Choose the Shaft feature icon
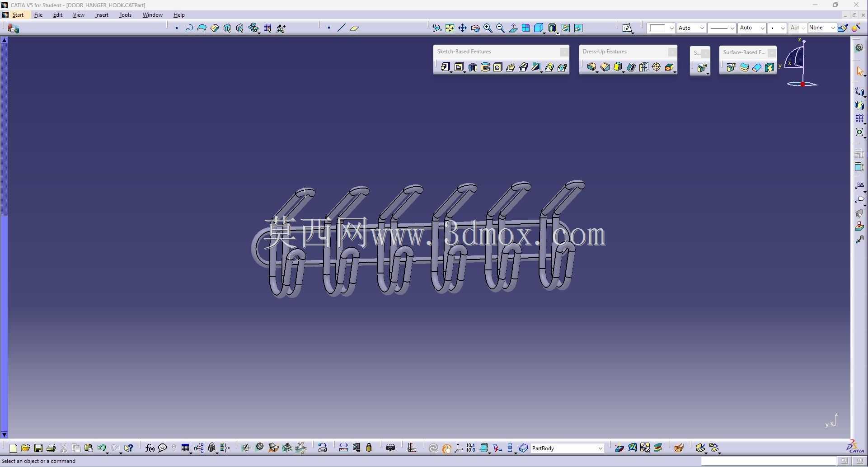The width and height of the screenshot is (868, 467). tap(472, 67)
